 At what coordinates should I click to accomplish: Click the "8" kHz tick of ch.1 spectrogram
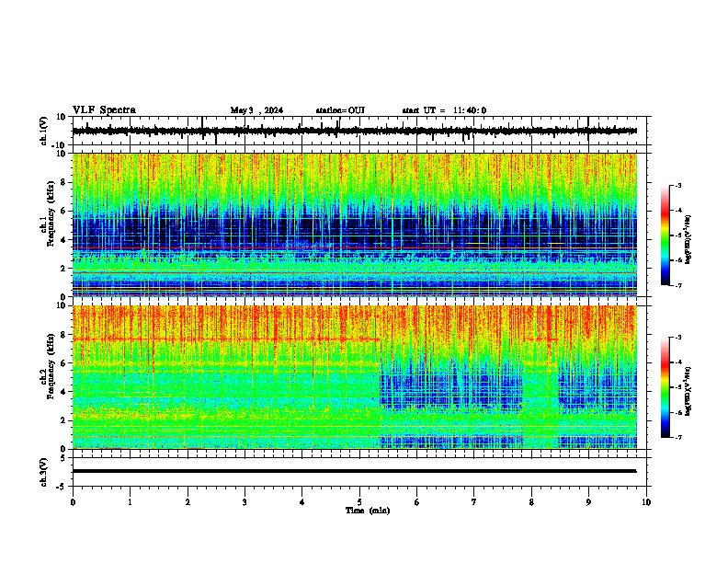[x=64, y=182]
